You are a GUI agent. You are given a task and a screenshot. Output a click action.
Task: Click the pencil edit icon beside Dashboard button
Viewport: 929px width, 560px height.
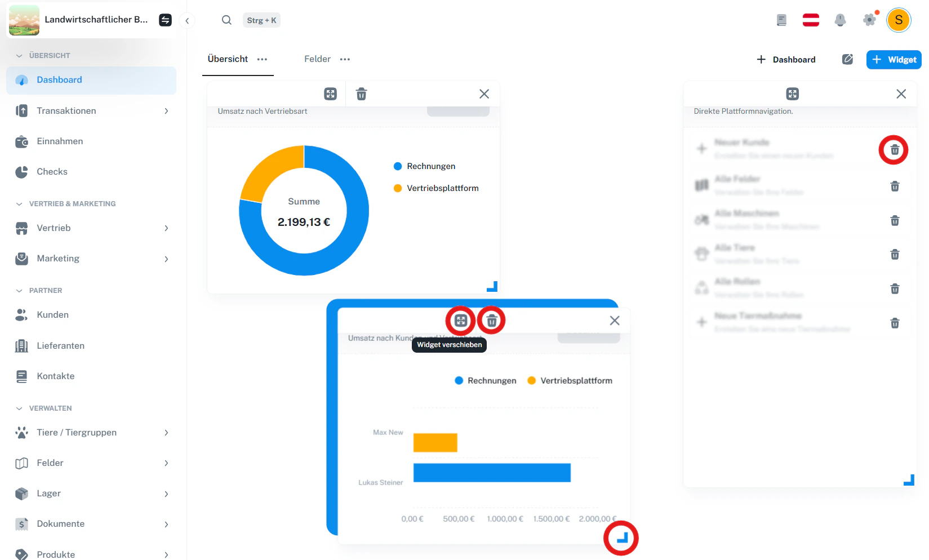(x=847, y=59)
